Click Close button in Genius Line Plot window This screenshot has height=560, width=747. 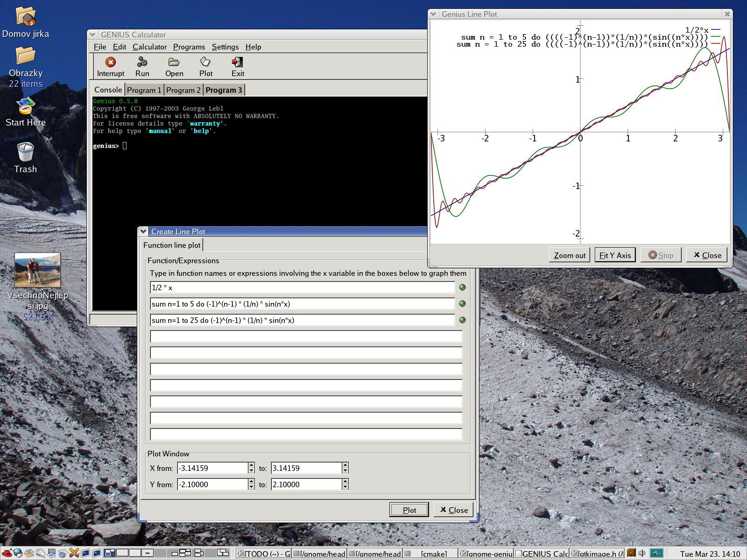[x=707, y=255]
